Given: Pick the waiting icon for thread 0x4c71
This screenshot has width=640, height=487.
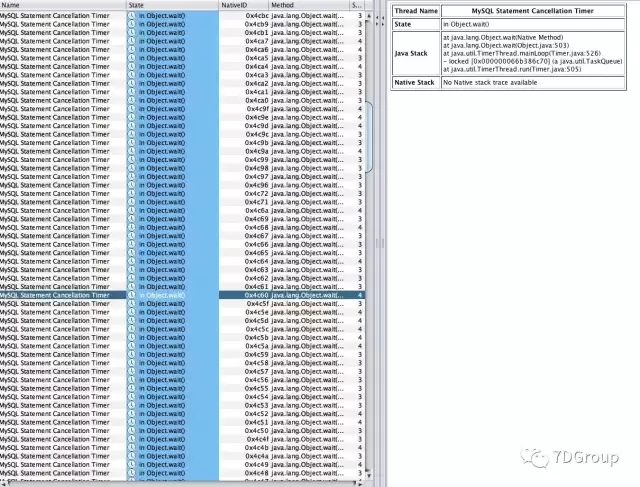Looking at the screenshot, I should 131,202.
